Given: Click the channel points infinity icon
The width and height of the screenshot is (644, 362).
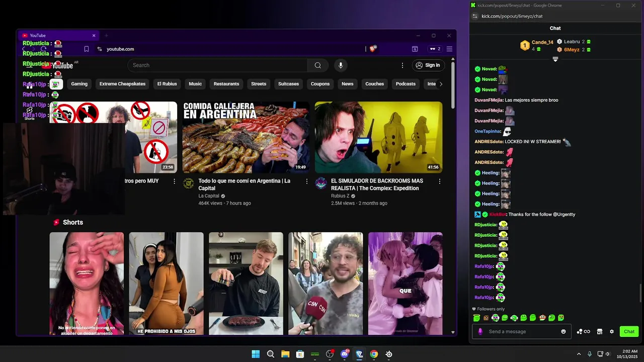Looking at the screenshot, I should point(583,331).
